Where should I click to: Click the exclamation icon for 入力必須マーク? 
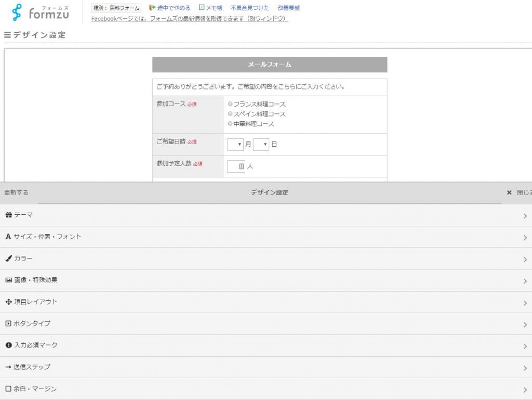point(8,345)
